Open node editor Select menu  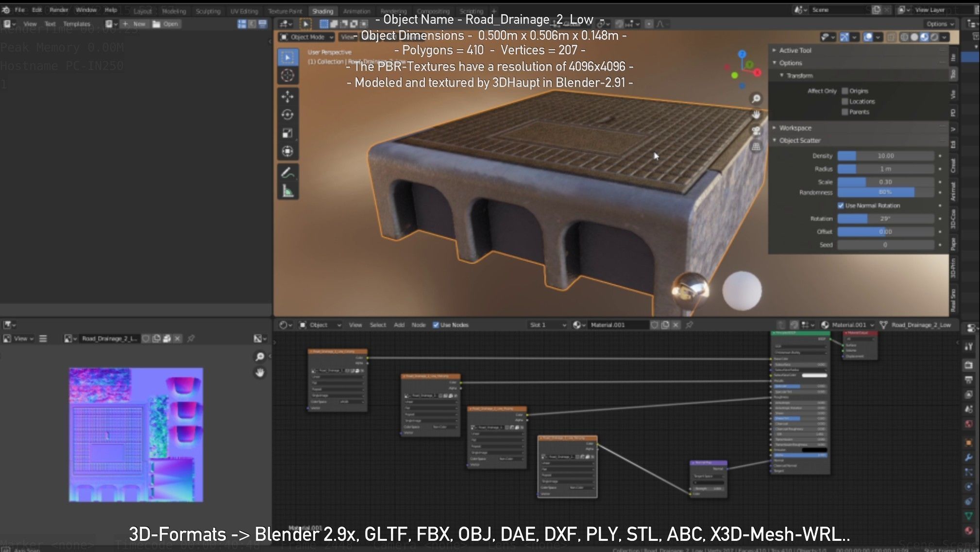pyautogui.click(x=378, y=325)
